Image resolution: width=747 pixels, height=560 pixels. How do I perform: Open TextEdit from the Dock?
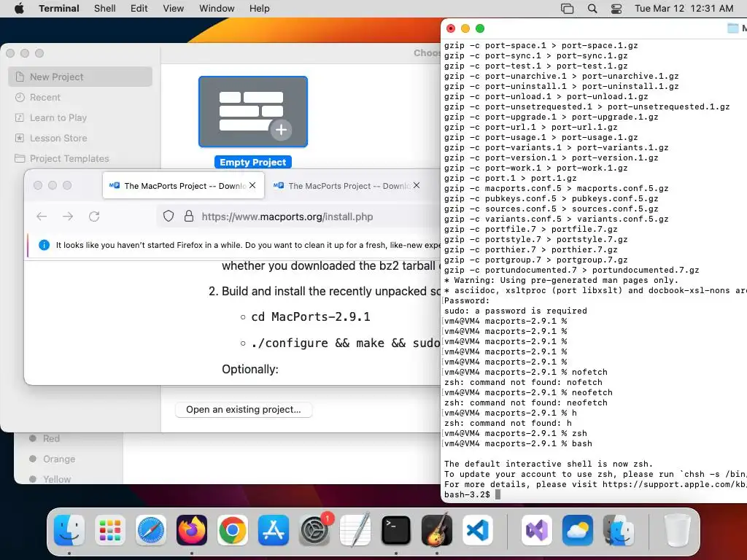click(x=355, y=530)
